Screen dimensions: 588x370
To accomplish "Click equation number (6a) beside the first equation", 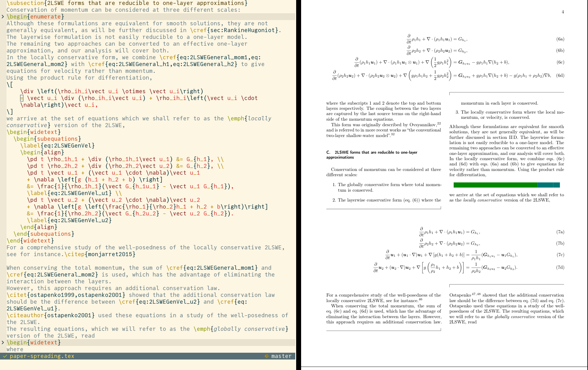I will (560, 39).
